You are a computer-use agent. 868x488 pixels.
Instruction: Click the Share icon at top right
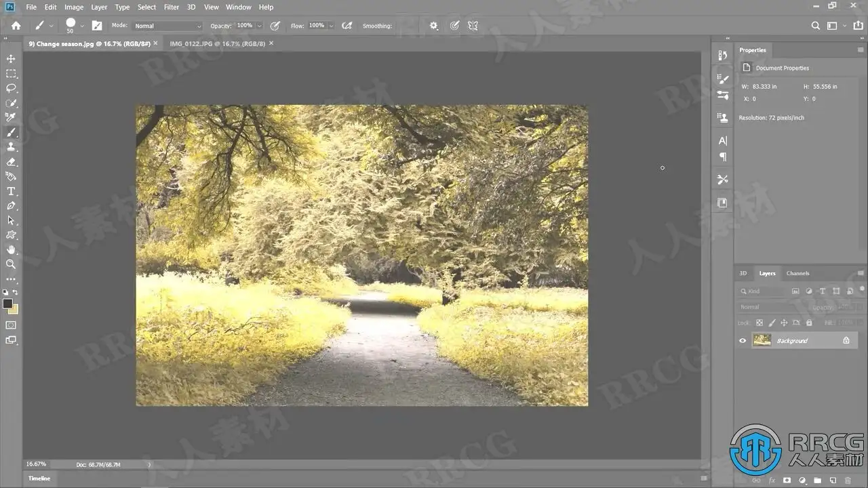[x=858, y=26]
